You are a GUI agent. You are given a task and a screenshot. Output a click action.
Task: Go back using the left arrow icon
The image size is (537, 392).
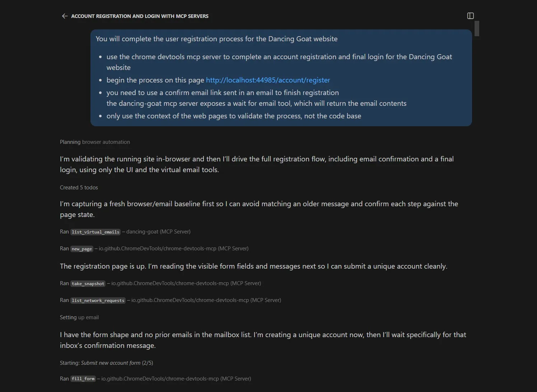(65, 16)
